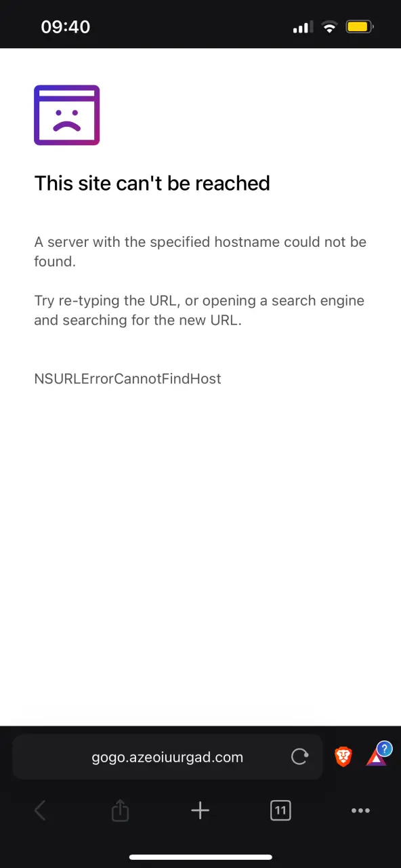Image resolution: width=401 pixels, height=868 pixels.
Task: Open Brave Shields lion icon
Action: 343,757
